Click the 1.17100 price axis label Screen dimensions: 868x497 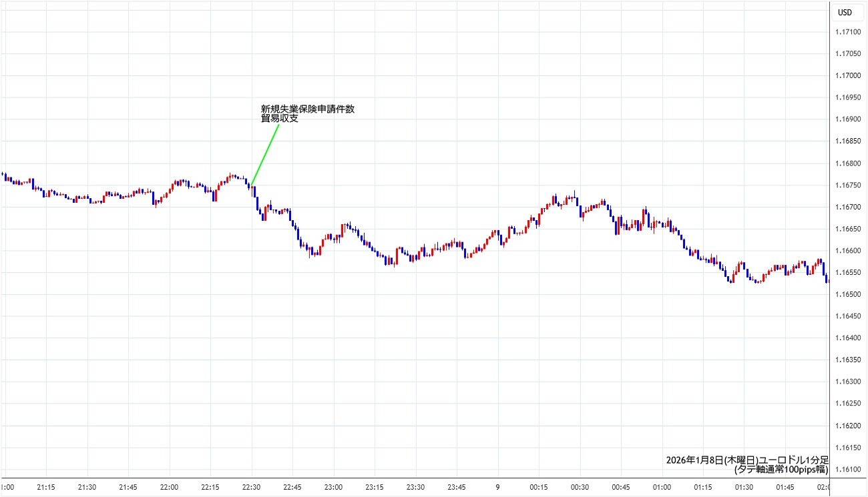847,32
